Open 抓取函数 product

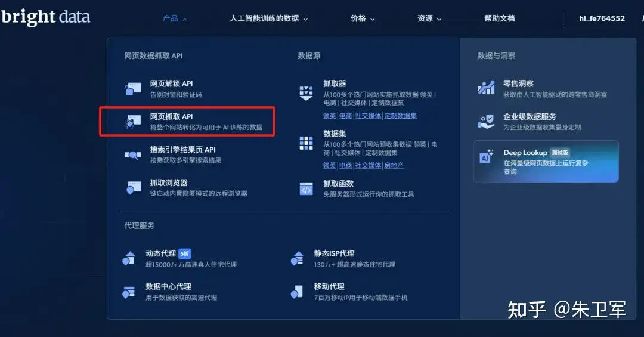point(339,184)
